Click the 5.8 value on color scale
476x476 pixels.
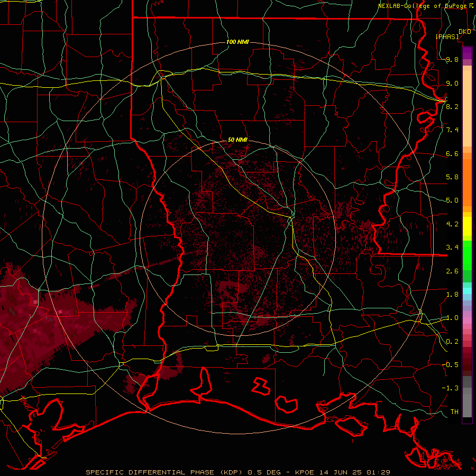point(452,177)
